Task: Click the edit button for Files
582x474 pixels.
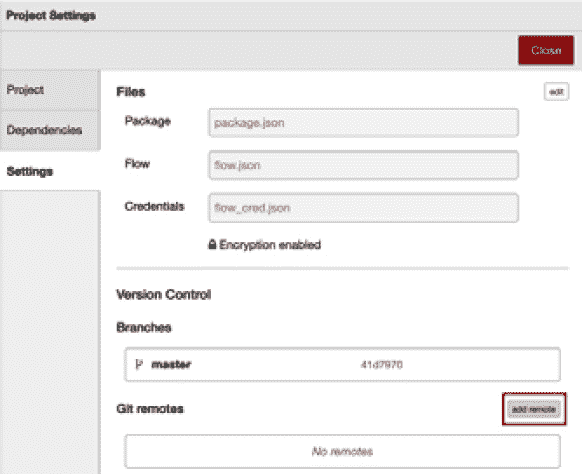Action: [556, 92]
